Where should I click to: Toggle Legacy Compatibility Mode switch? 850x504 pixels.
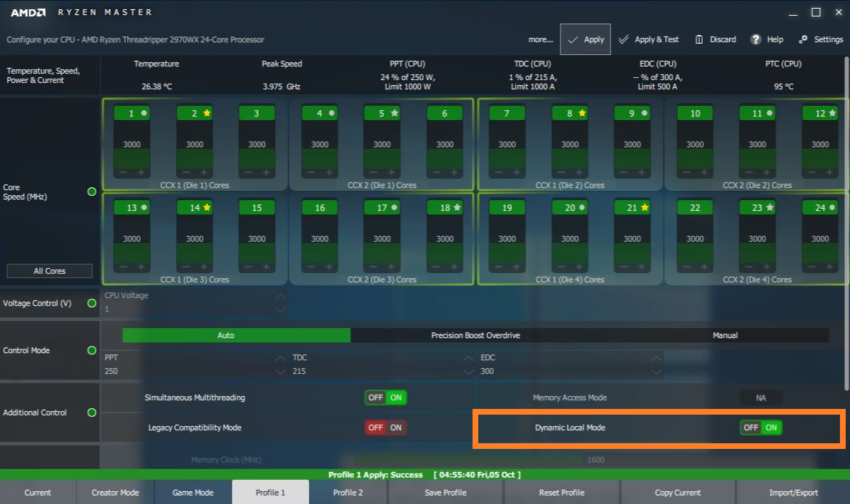tap(385, 428)
